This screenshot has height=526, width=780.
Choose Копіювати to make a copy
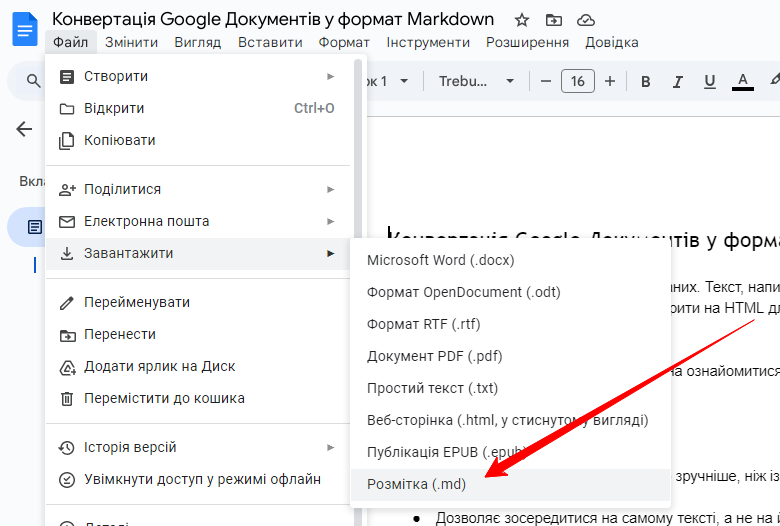[x=198, y=140]
